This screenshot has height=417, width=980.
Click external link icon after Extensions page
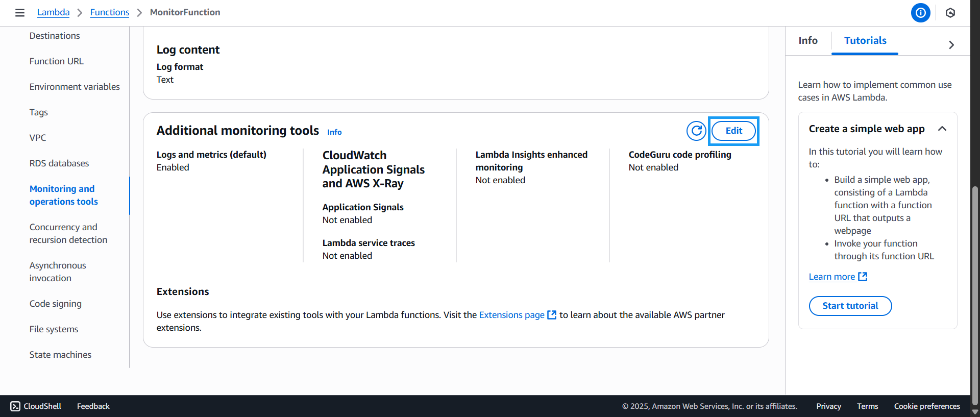tap(552, 315)
